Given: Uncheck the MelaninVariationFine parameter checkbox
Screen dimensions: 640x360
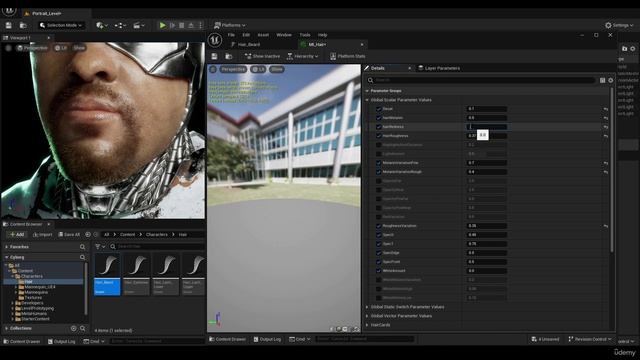Looking at the screenshot, I should [378, 163].
